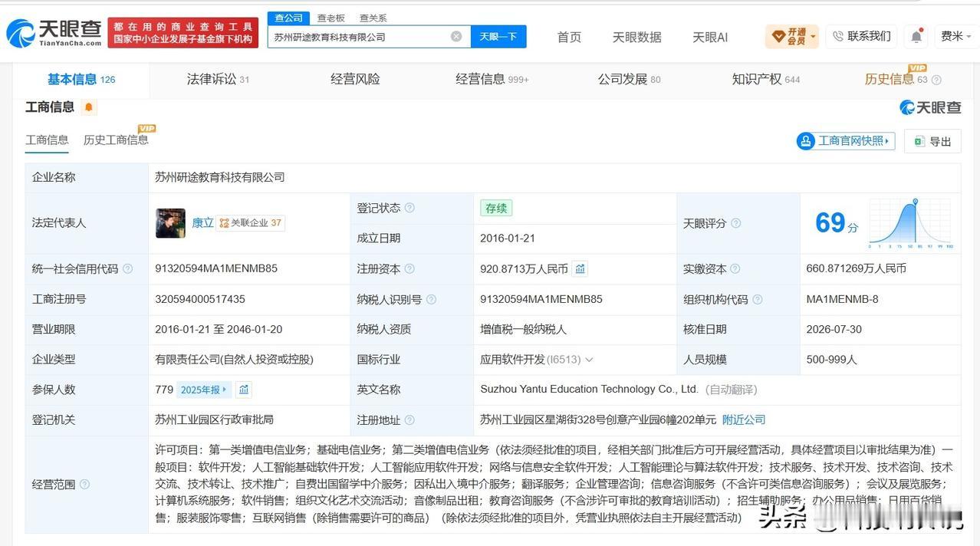Click 苏州工业园区行政审批局 registration authority
Image resolution: width=980 pixels, height=546 pixels.
coord(214,420)
